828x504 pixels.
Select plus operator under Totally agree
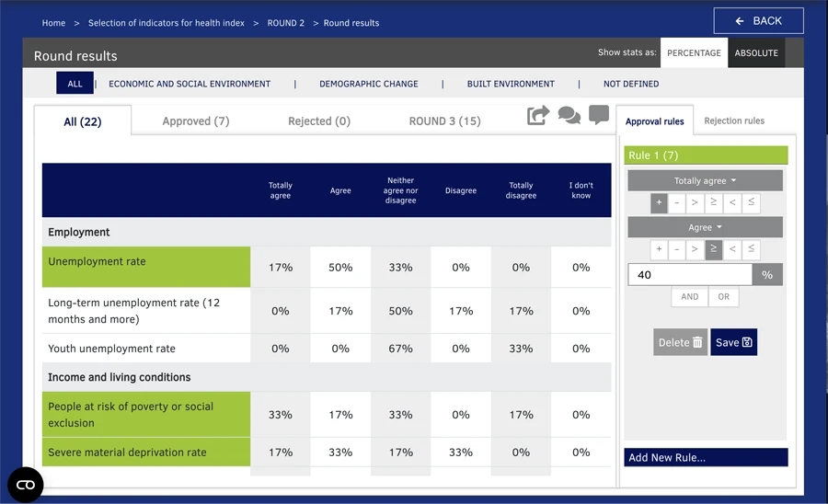click(659, 202)
